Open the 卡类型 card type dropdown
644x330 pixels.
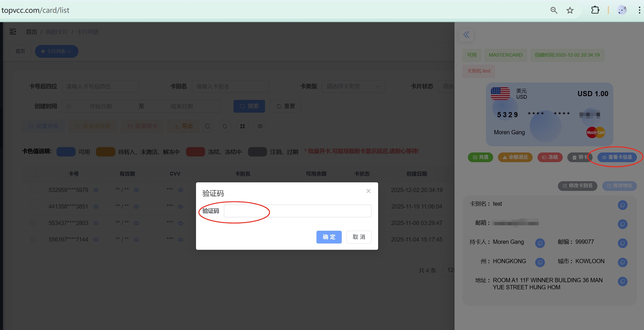(353, 86)
